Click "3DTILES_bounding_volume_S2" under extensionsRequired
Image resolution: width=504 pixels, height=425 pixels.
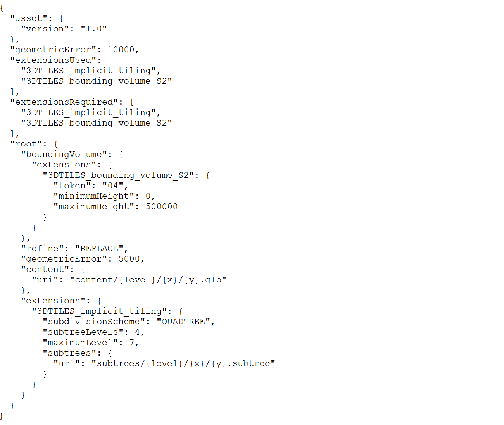(x=97, y=123)
